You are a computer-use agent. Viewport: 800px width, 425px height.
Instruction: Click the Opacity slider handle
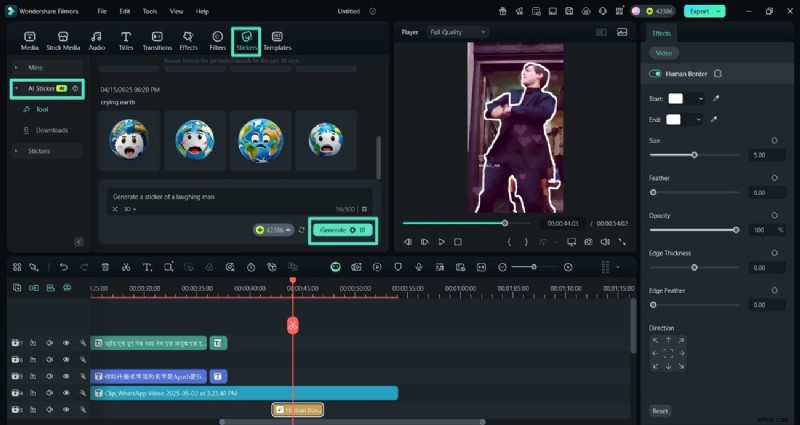click(x=736, y=230)
